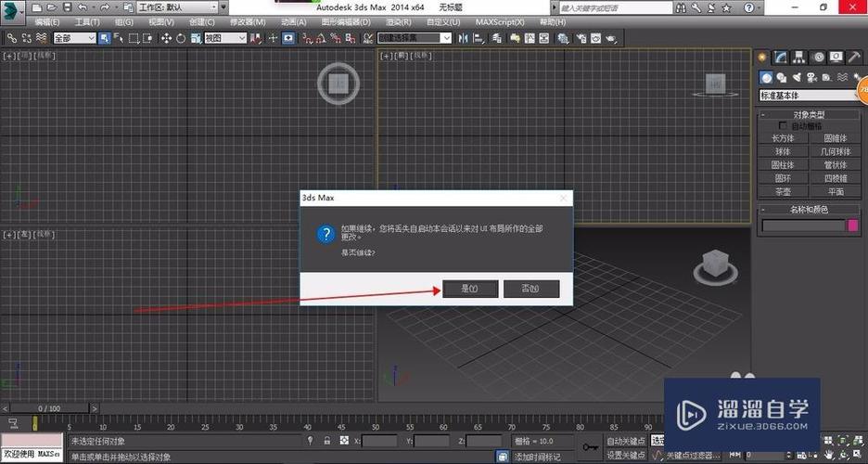Image resolution: width=868 pixels, height=464 pixels.
Task: Switch to the Create command panel tab
Action: (x=762, y=57)
